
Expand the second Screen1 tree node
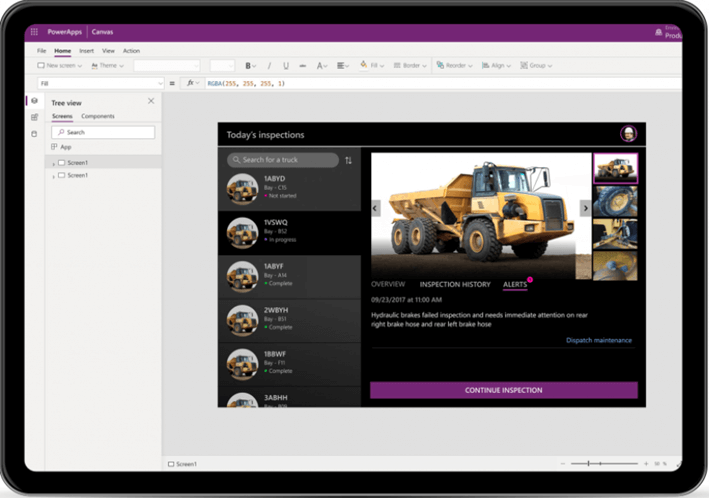pyautogui.click(x=53, y=176)
